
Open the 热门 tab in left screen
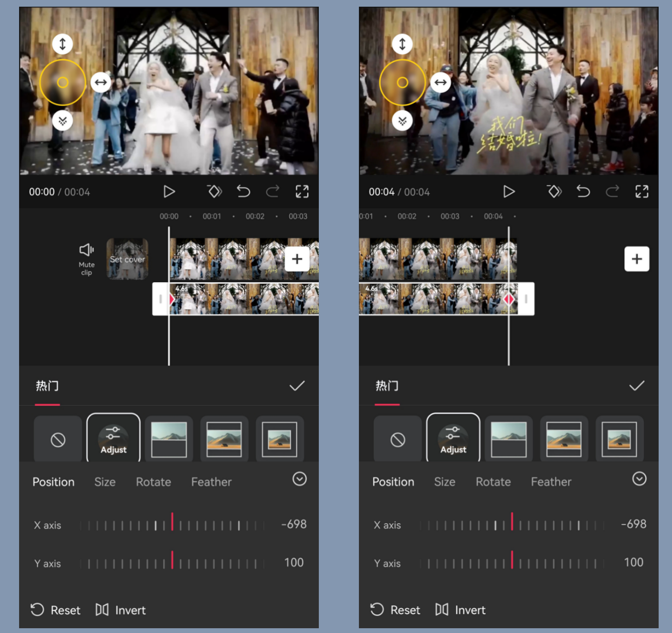point(47,386)
